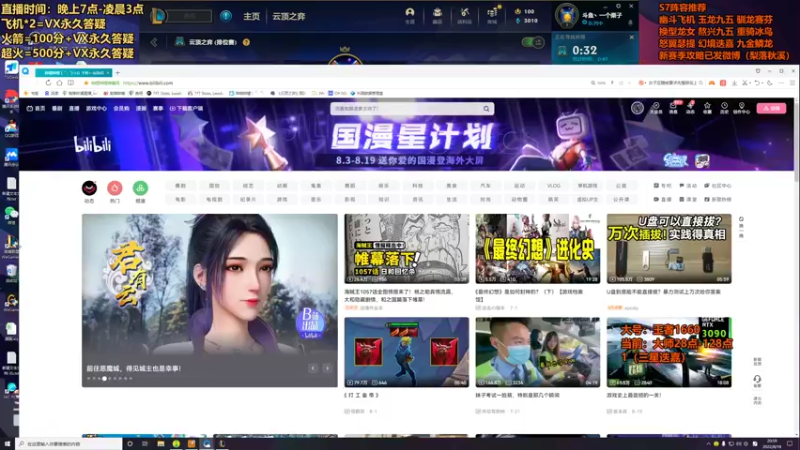Open the 君有云 featured carousel banner
The image size is (800, 450).
(210, 300)
